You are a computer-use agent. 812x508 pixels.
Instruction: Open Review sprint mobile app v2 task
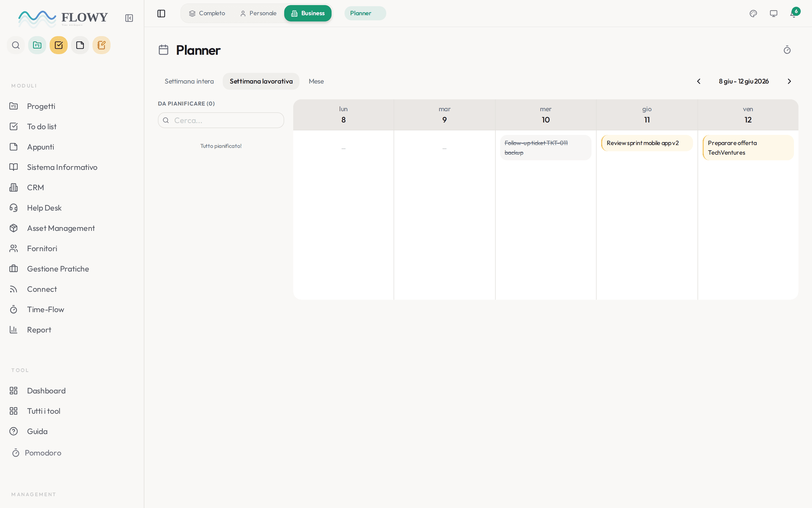[x=647, y=143]
